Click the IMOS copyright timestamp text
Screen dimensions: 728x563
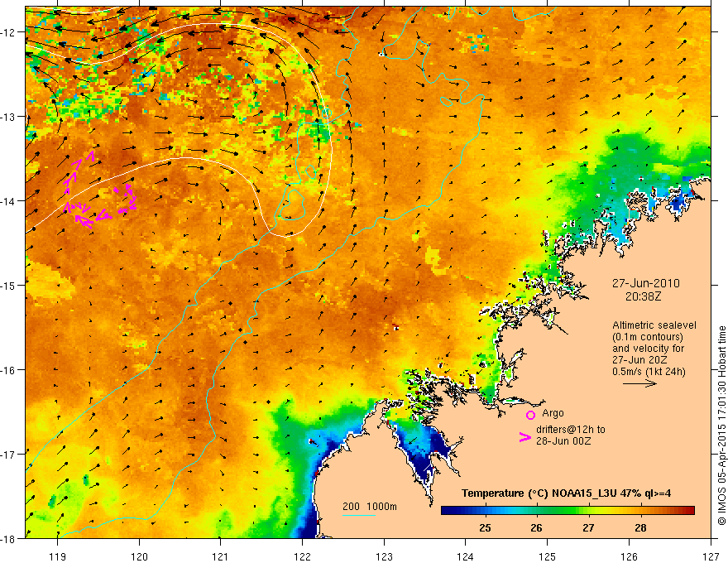pyautogui.click(x=721, y=426)
